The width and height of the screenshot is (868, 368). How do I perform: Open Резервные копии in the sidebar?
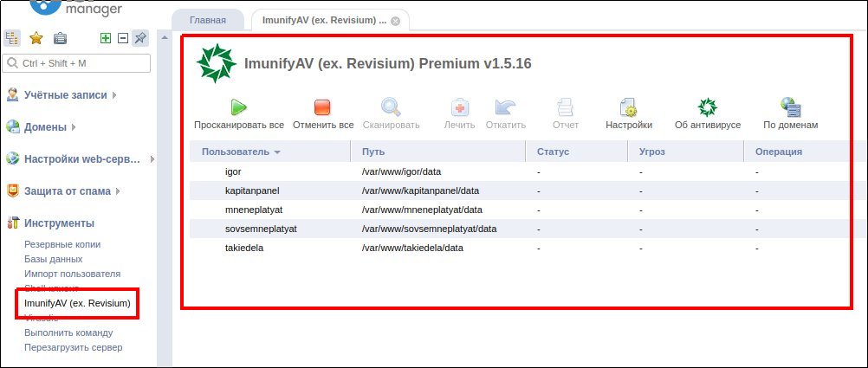(x=62, y=244)
